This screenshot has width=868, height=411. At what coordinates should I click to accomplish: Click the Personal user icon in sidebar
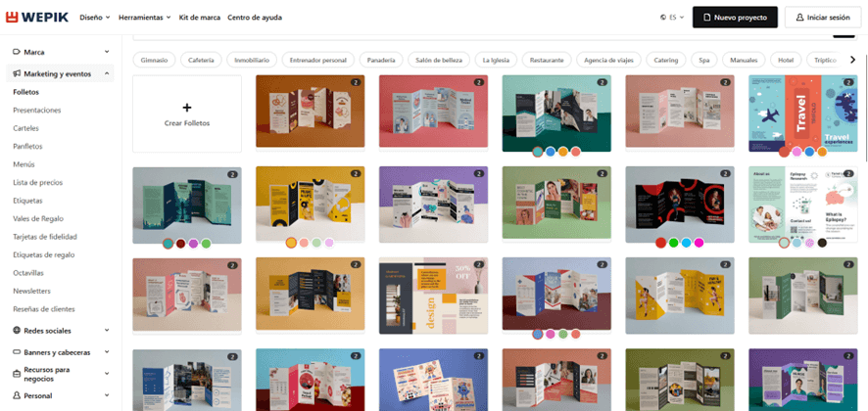[x=17, y=396]
